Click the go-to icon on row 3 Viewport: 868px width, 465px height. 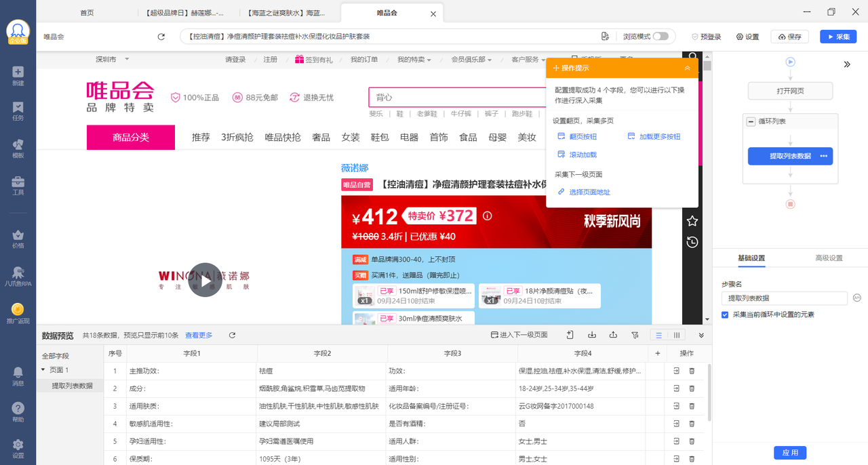coord(676,406)
